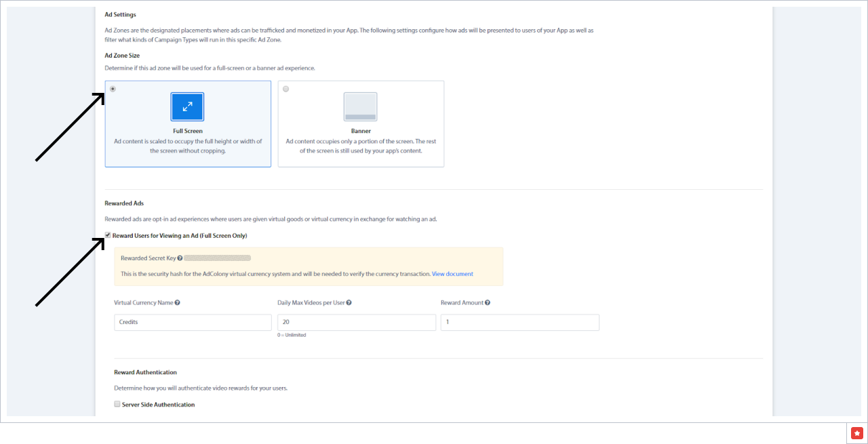The width and height of the screenshot is (868, 444).
Task: Click the Full Screen card description text
Action: coord(188,146)
